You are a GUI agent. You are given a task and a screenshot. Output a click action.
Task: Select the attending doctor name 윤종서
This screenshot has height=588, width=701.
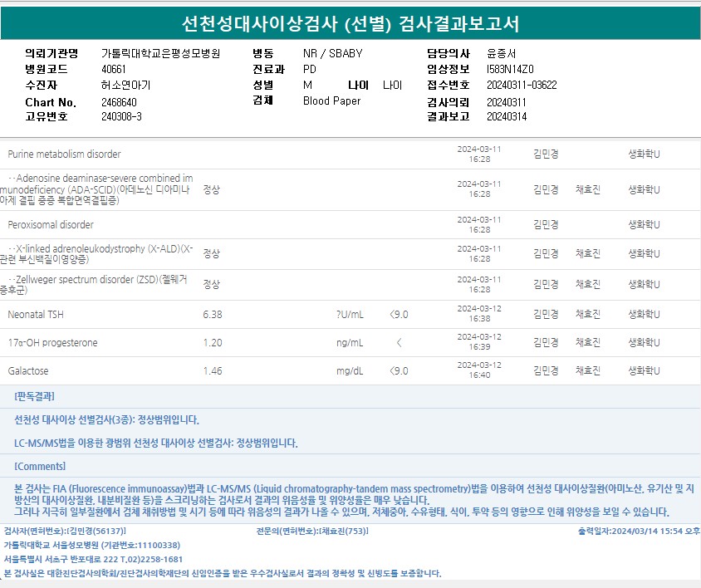(x=501, y=53)
